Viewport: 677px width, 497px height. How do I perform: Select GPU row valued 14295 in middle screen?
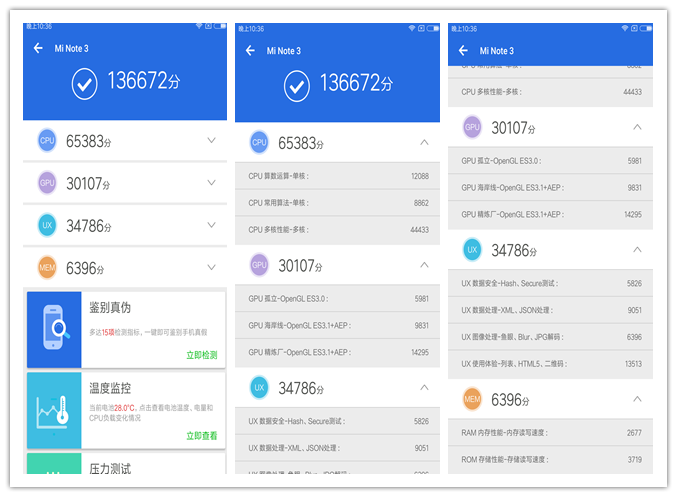tap(337, 352)
